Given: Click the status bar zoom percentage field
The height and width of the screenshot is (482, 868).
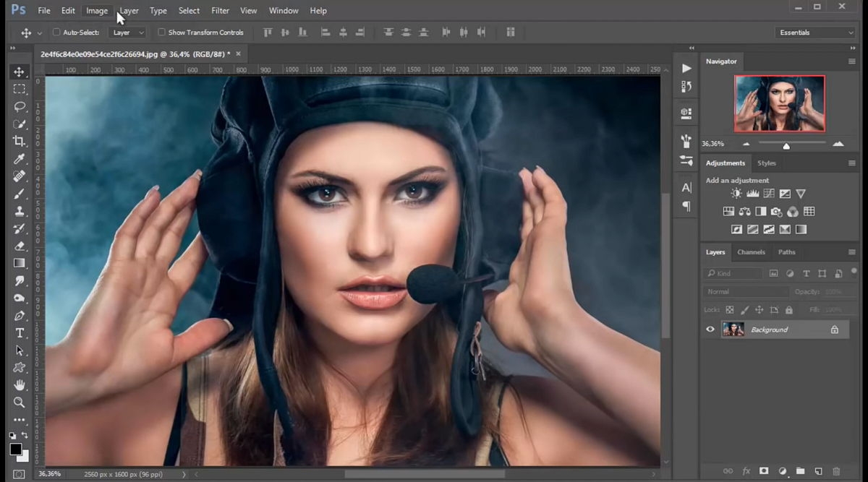Looking at the screenshot, I should coord(50,474).
